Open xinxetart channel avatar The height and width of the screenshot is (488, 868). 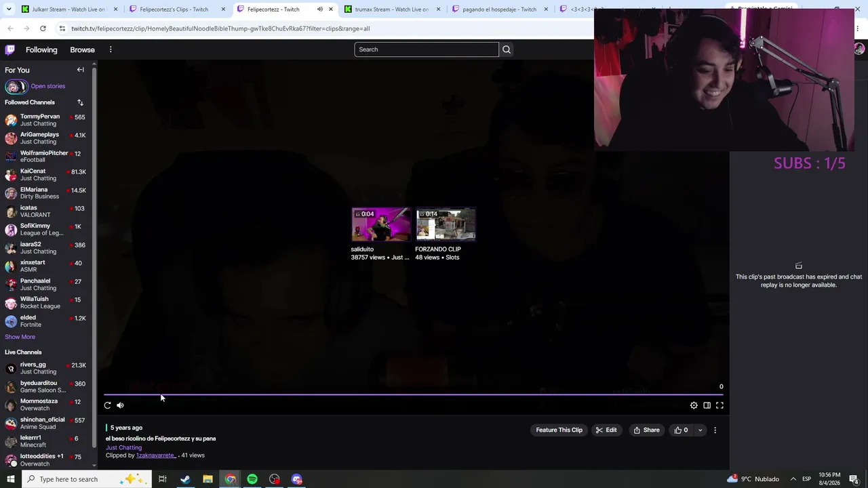click(x=11, y=266)
